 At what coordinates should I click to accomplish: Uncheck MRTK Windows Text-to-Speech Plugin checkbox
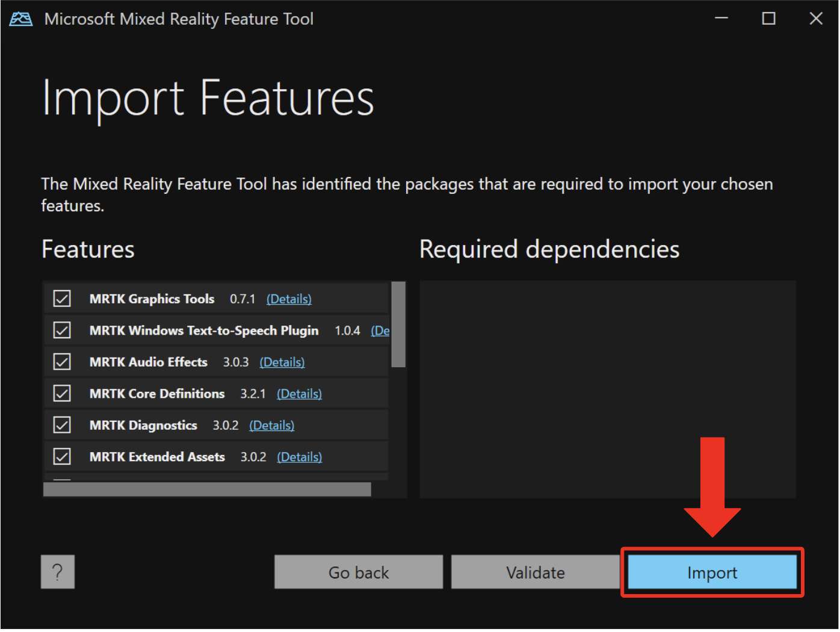[62, 330]
